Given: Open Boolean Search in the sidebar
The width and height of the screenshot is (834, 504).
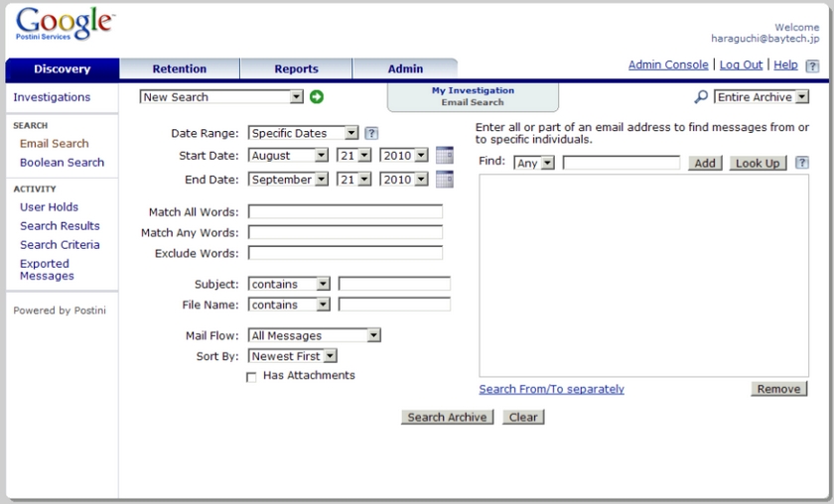Looking at the screenshot, I should 62,163.
